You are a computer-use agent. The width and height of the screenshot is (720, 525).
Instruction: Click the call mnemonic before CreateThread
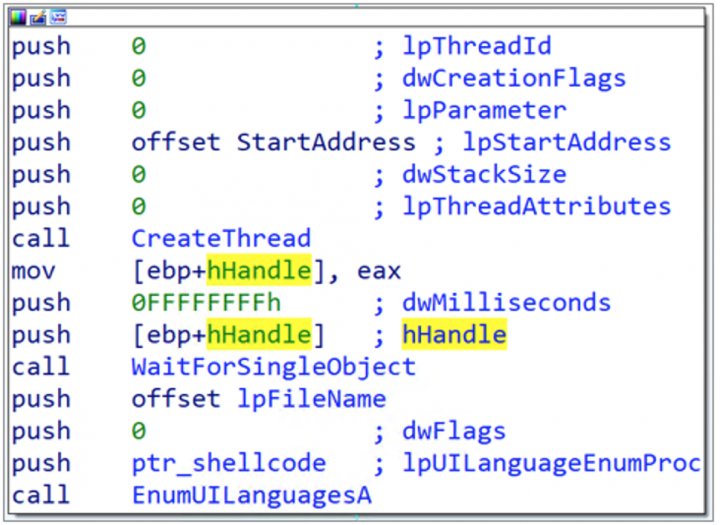point(41,239)
